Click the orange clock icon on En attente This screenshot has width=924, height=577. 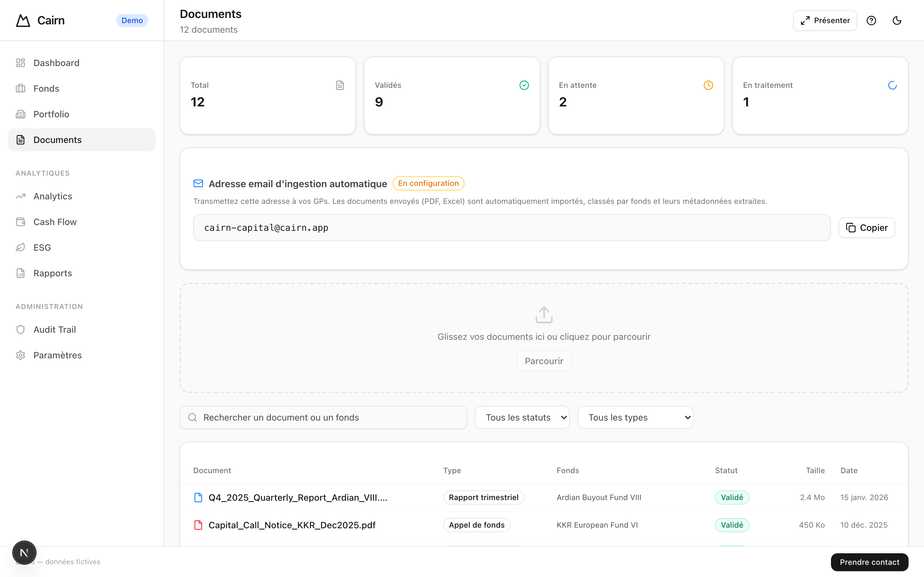coord(708,85)
